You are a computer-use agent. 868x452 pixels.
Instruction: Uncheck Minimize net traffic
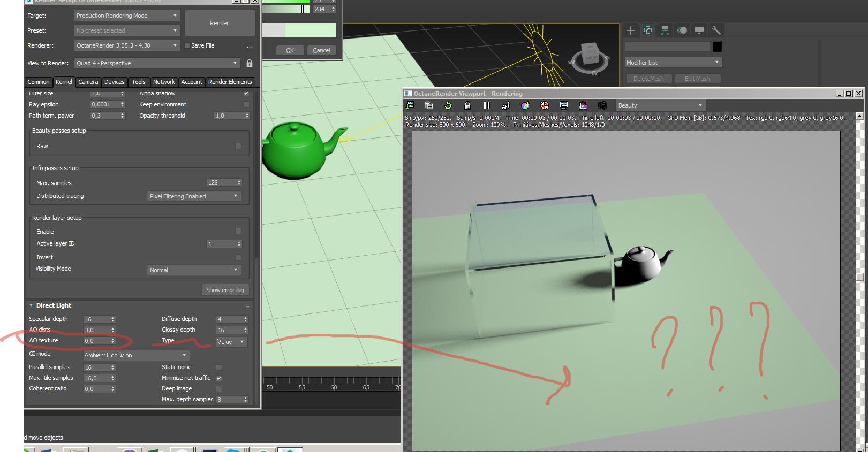[218, 378]
